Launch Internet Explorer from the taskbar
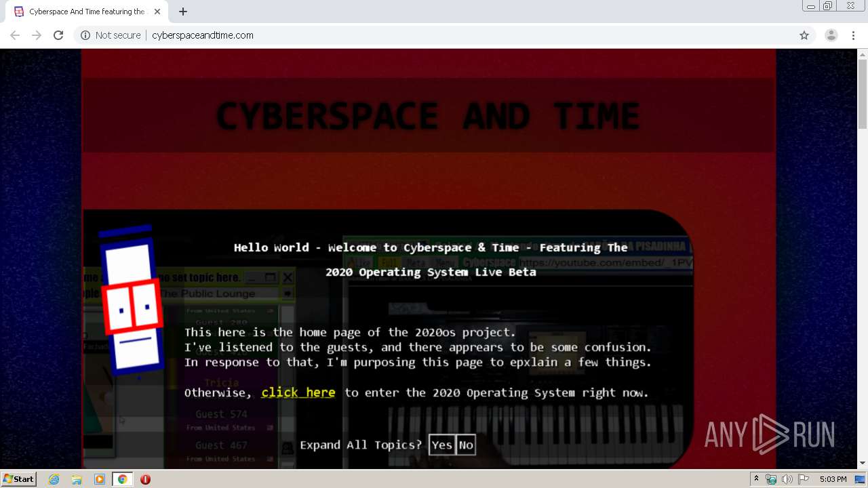Viewport: 868px width, 488px height. click(x=54, y=479)
